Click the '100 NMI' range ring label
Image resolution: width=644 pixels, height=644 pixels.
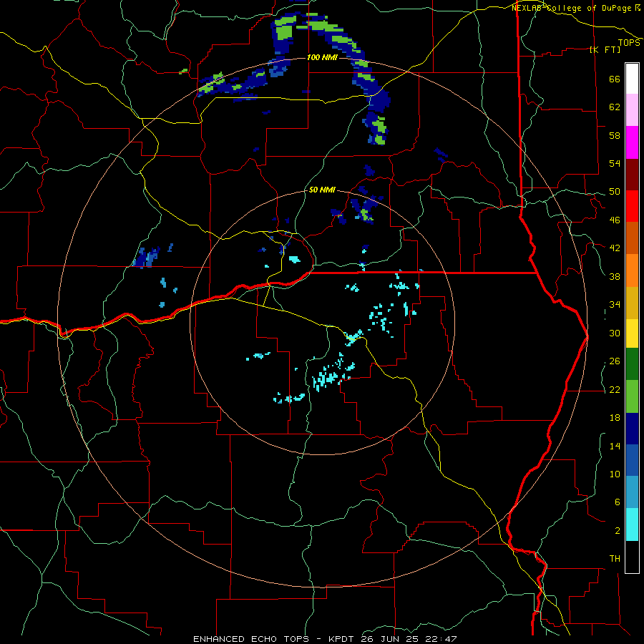click(x=322, y=57)
